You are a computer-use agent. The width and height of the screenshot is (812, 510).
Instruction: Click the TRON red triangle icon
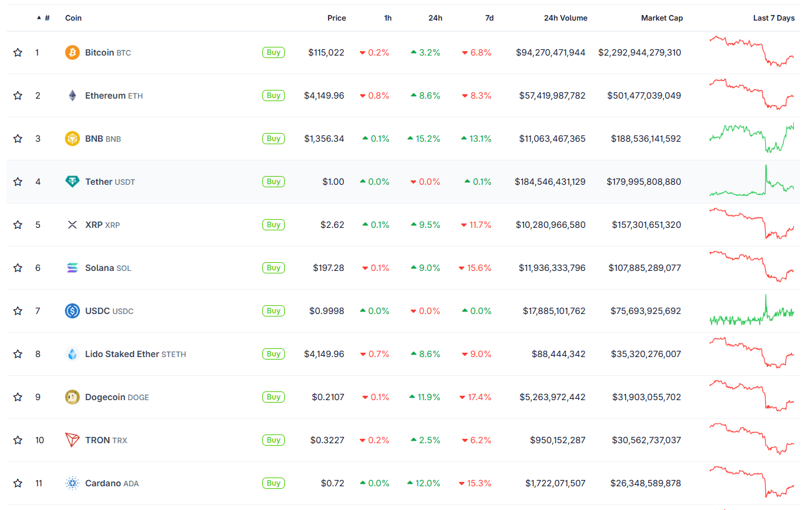tap(72, 440)
